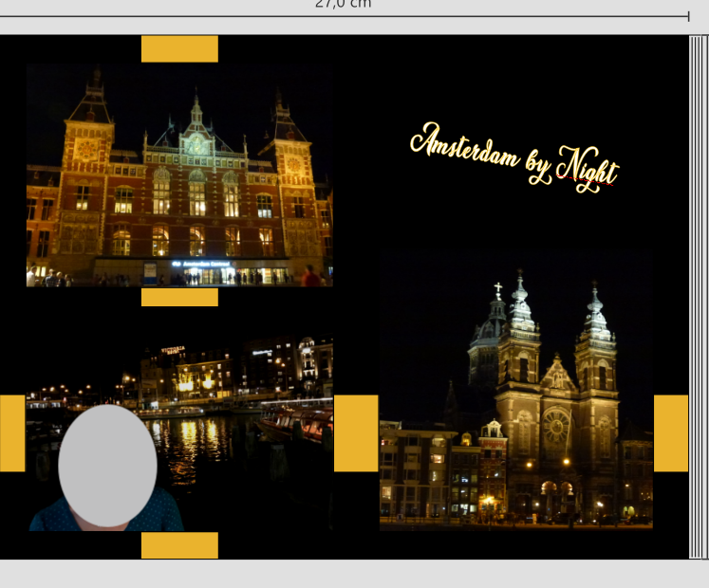Select the illuminated church photo
This screenshot has width=709, height=588.
tap(516, 389)
